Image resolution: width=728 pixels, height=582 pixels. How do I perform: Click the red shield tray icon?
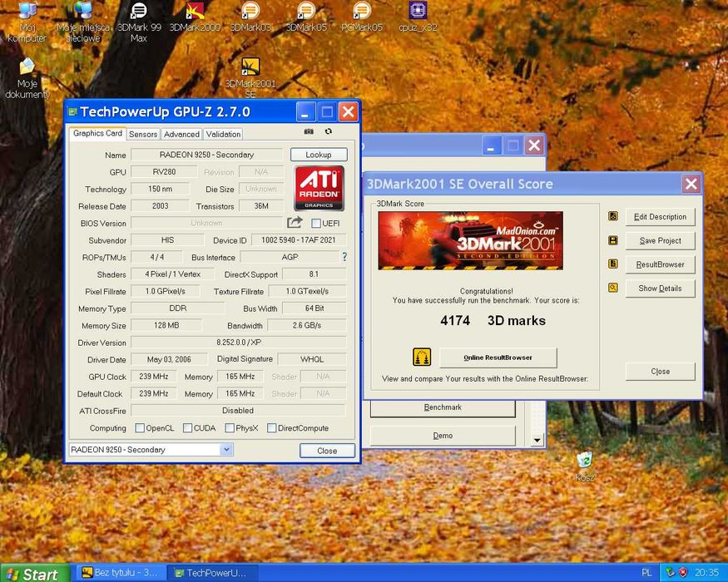click(x=683, y=572)
